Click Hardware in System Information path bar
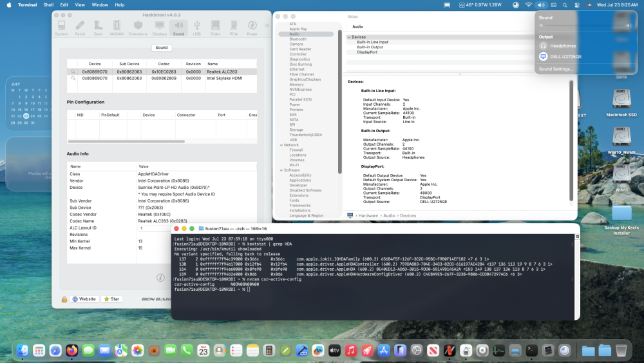This screenshot has width=644, height=363. point(368,215)
